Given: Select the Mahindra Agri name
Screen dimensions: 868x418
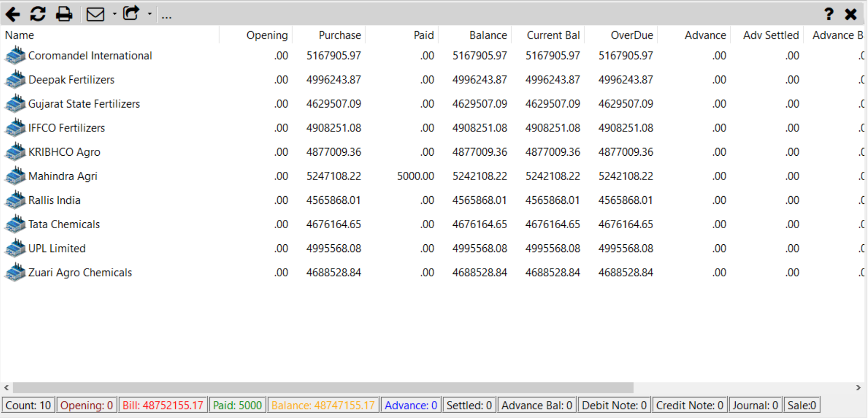Looking at the screenshot, I should [63, 176].
